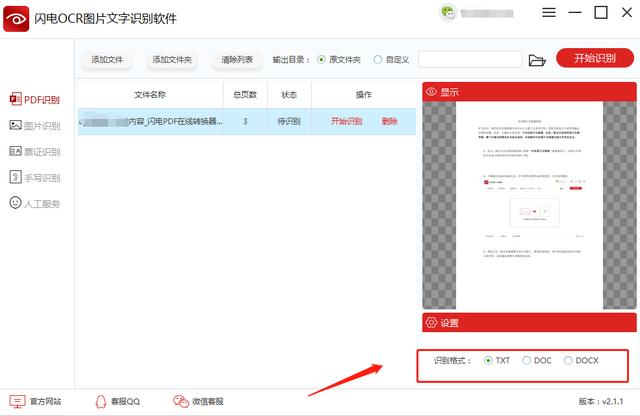Open the 客服QQ link

(117, 402)
